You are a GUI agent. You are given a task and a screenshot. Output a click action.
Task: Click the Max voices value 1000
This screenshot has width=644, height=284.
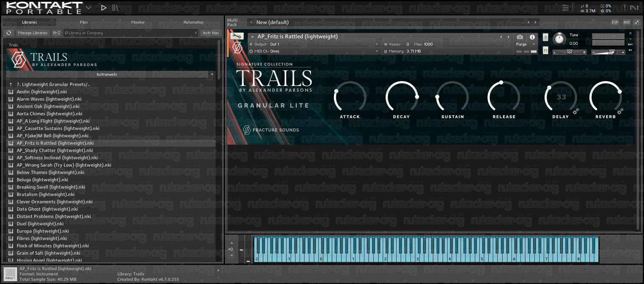point(428,44)
